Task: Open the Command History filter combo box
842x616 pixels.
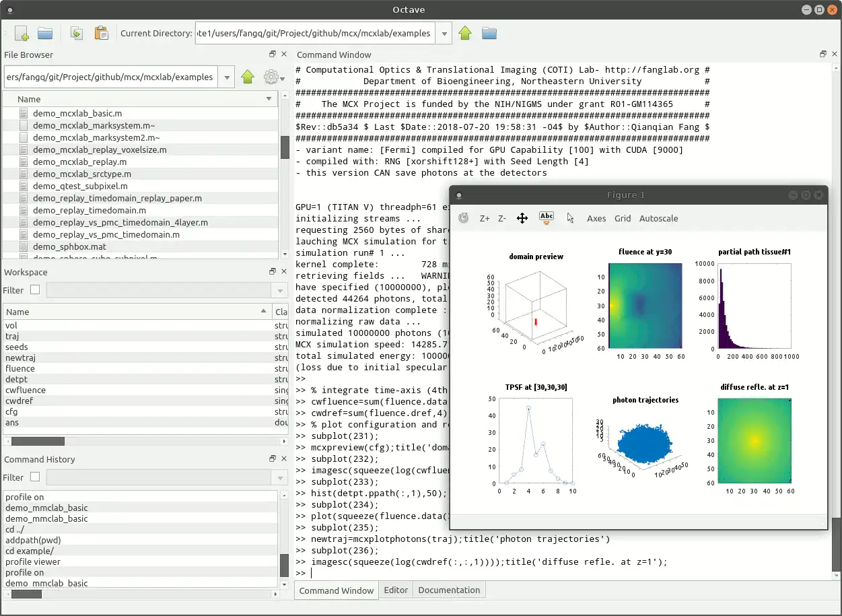Action: (x=167, y=477)
